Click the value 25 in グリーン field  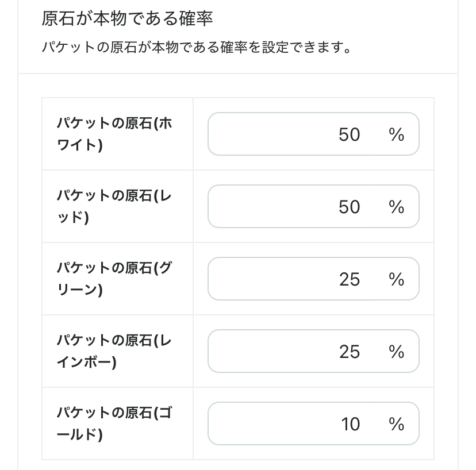pos(350,279)
